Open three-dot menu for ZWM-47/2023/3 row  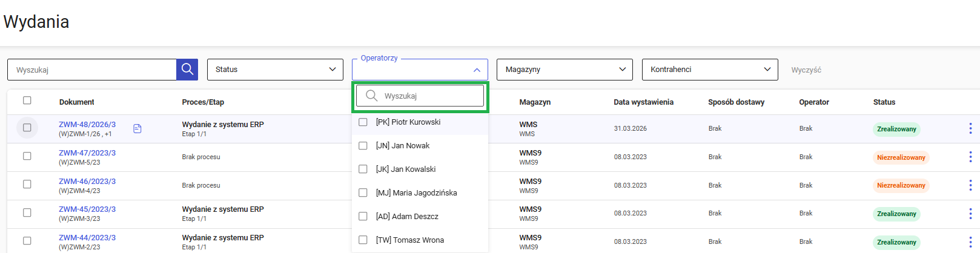point(970,157)
